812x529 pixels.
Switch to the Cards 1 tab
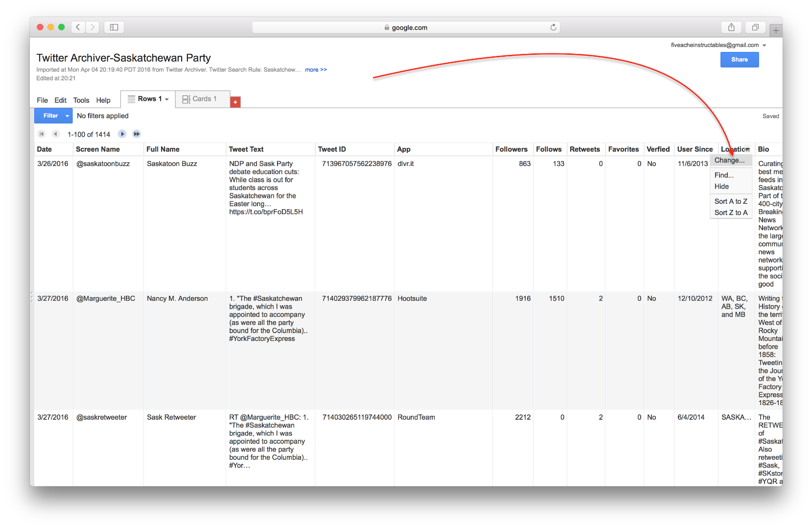204,98
